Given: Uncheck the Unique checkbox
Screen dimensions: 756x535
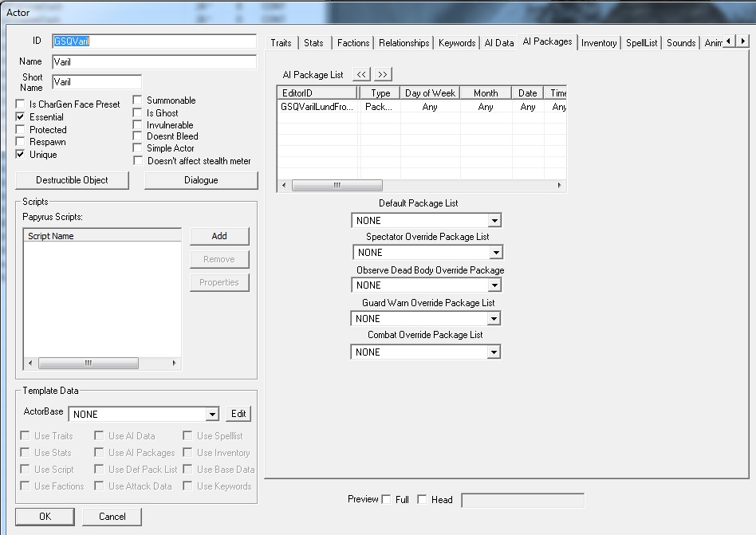Looking at the screenshot, I should coord(21,155).
